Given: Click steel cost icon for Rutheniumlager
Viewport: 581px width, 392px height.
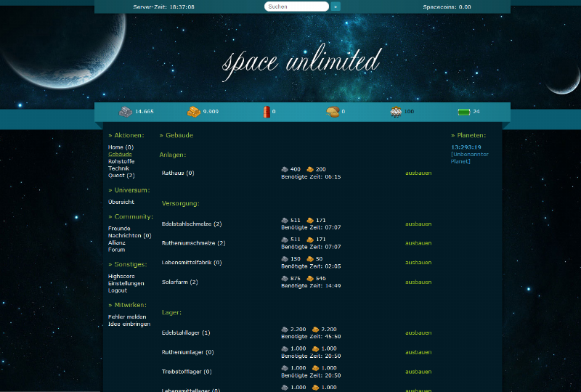Looking at the screenshot, I should 285,348.
